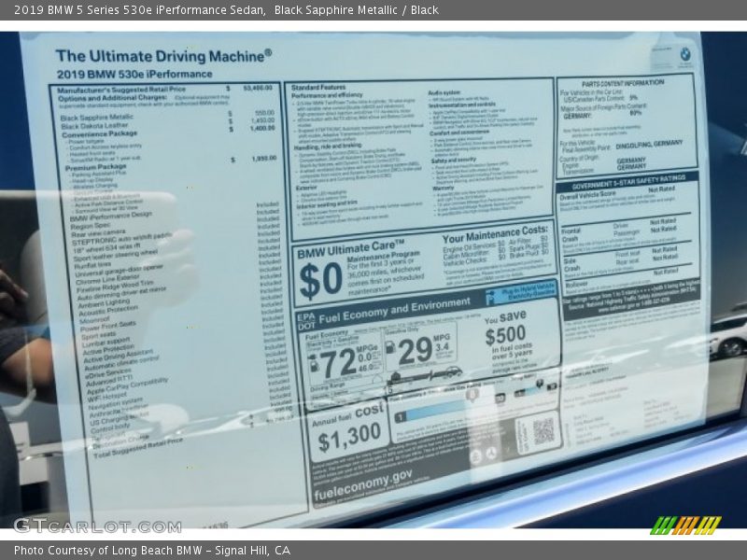Image resolution: width=747 pixels, height=560 pixels.
Task: Click the You Save $500 amount
Action: coord(505,335)
